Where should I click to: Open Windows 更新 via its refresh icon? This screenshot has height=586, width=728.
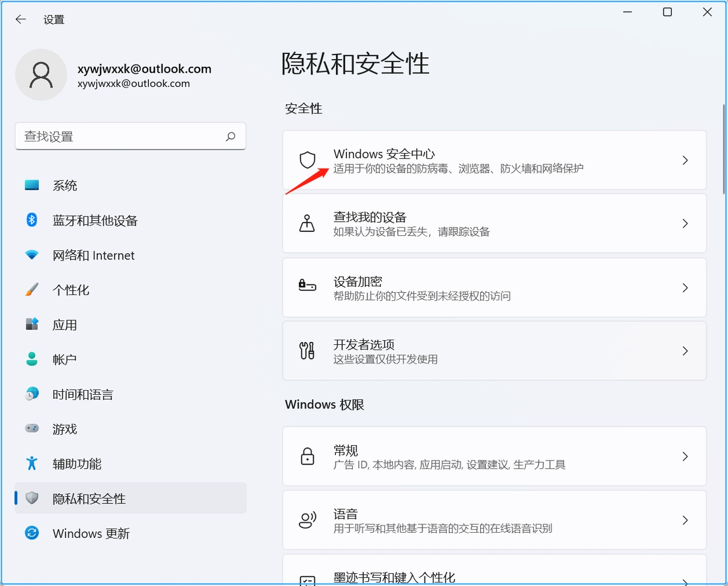pyautogui.click(x=32, y=533)
